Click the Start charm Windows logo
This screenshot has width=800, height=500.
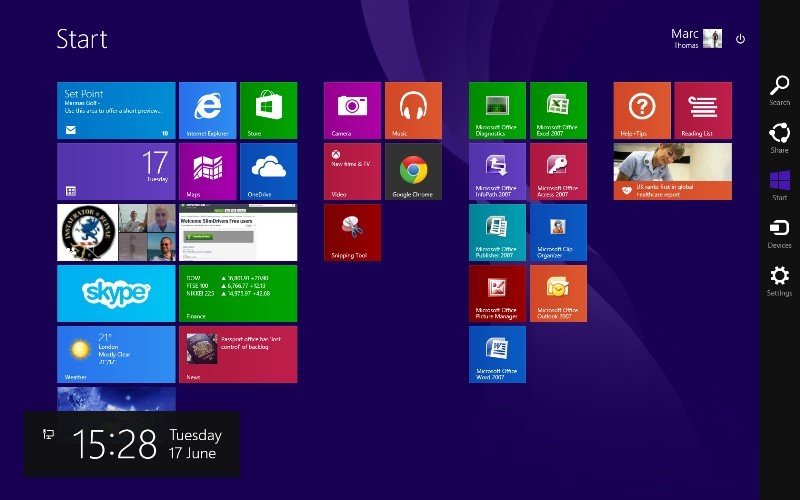coord(780,186)
